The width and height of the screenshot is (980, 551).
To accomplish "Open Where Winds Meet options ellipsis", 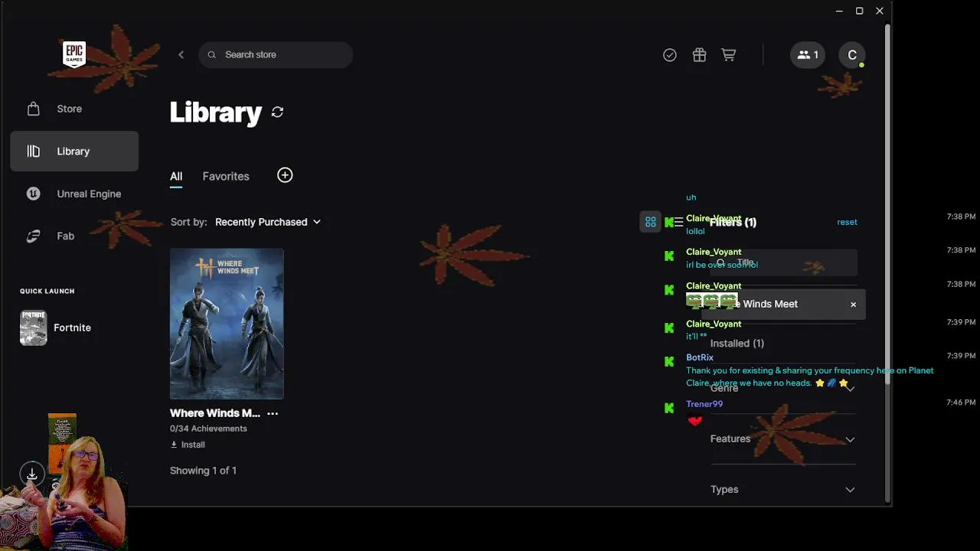I will coord(273,413).
